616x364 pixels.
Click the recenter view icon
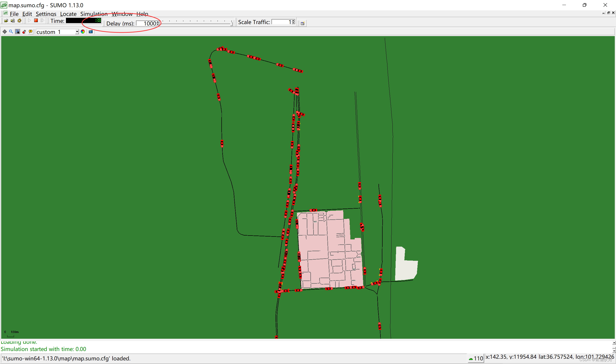(5, 32)
